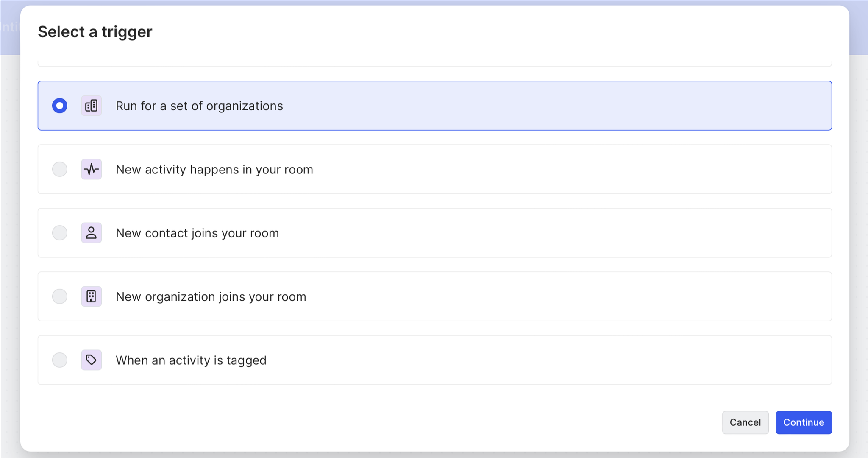Viewport: 868px width, 458px height.
Task: Pick the 'New organization joins your room' radio
Action: 60,296
